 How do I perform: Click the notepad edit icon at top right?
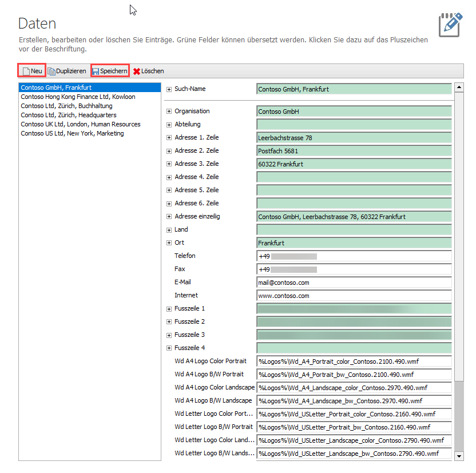click(450, 25)
